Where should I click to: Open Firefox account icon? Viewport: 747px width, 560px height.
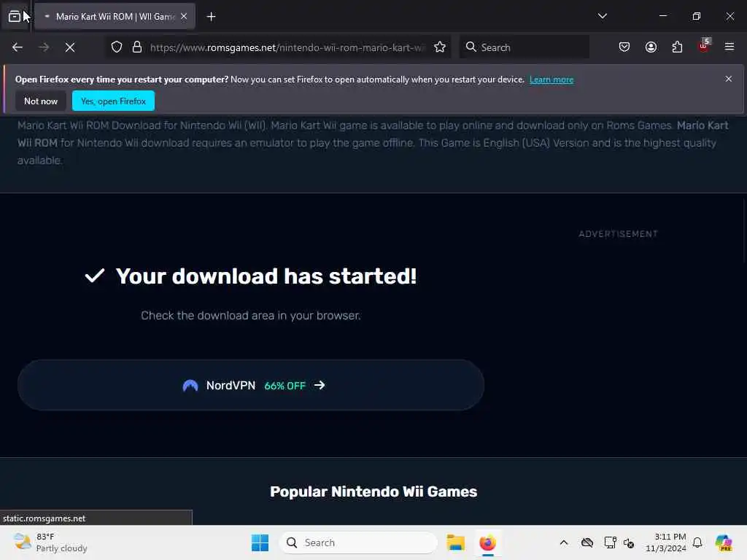point(651,47)
